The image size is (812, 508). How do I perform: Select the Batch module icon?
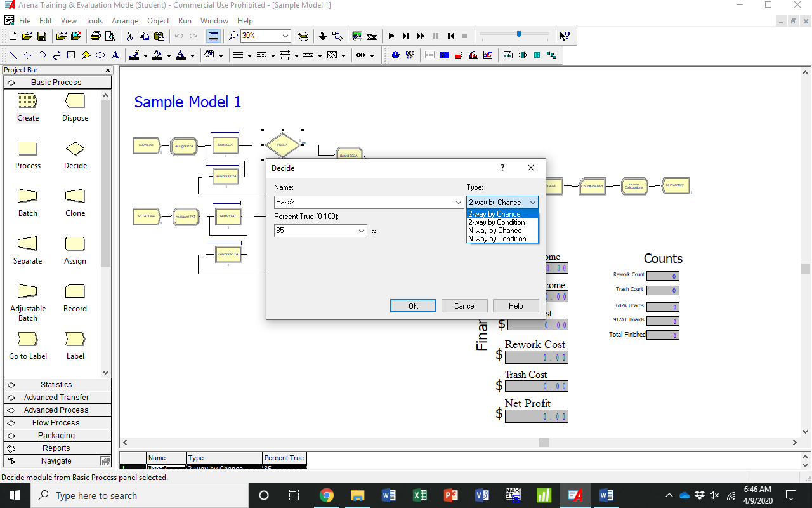tap(28, 196)
